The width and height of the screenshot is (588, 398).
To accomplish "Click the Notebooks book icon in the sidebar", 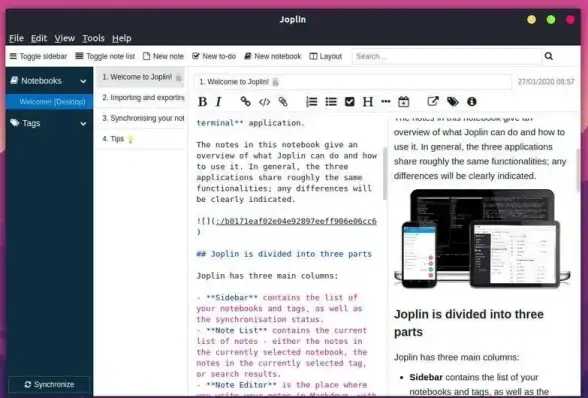I will pos(14,80).
